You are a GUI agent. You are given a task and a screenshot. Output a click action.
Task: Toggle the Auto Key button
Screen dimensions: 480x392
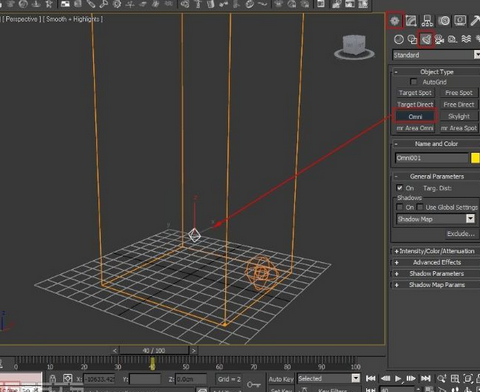pyautogui.click(x=281, y=379)
